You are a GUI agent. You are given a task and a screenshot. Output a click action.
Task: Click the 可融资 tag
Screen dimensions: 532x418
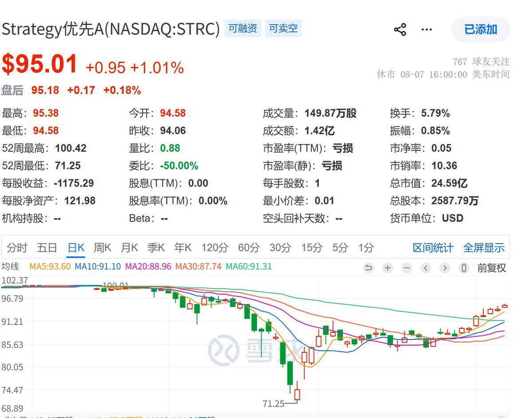pyautogui.click(x=243, y=29)
